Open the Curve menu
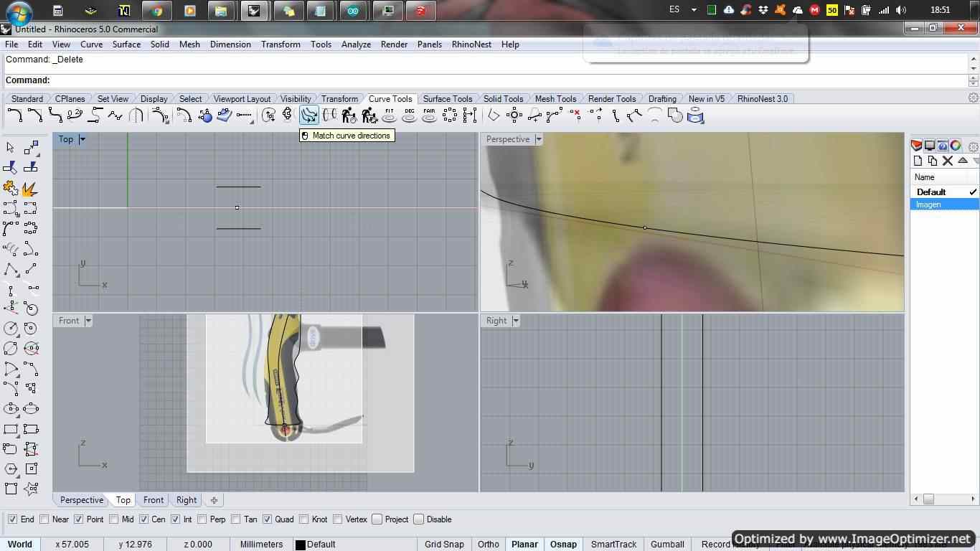The height and width of the screenshot is (551, 980). (91, 44)
